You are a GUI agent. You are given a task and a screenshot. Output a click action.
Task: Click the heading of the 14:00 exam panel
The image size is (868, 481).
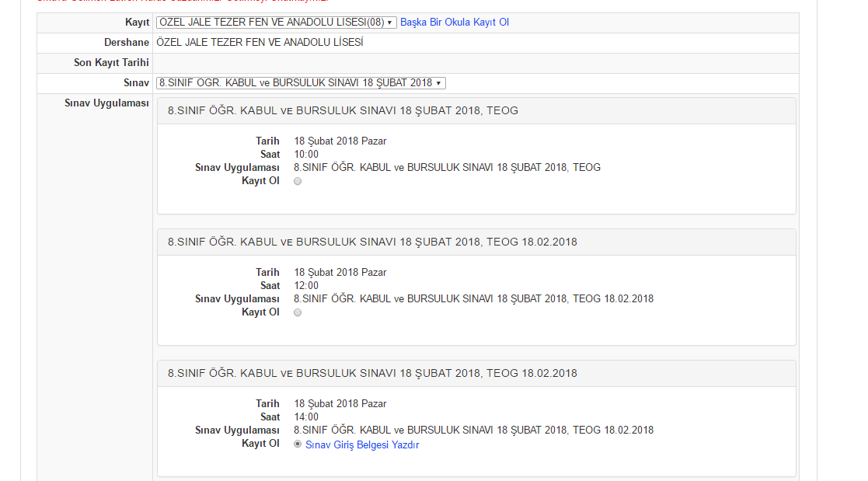372,373
